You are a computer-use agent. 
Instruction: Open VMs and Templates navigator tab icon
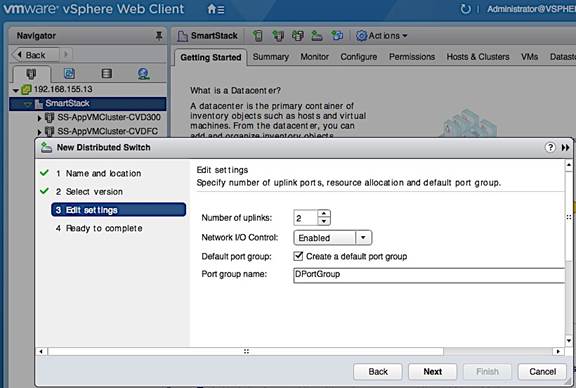(69, 74)
